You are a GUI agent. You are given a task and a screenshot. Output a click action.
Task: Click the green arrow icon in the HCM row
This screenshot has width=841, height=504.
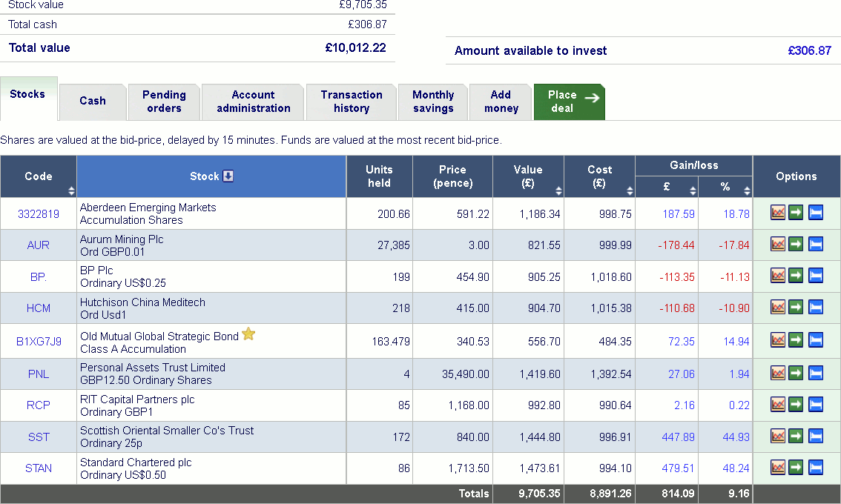click(796, 308)
